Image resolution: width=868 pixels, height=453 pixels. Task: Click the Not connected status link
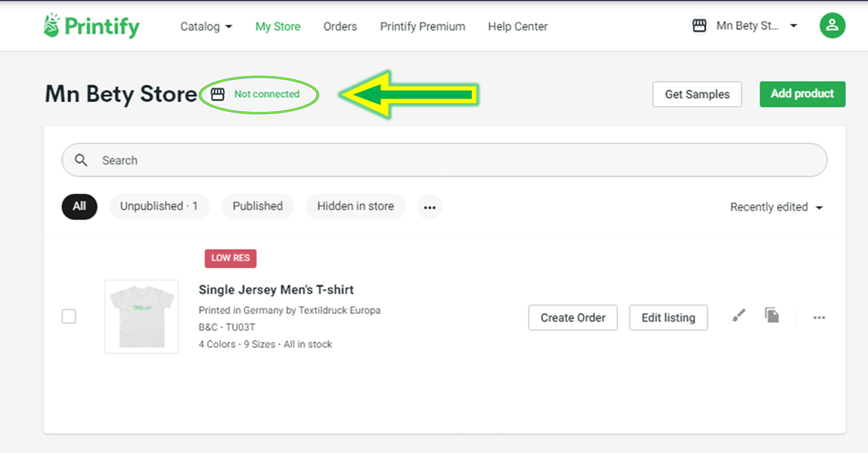(x=267, y=94)
